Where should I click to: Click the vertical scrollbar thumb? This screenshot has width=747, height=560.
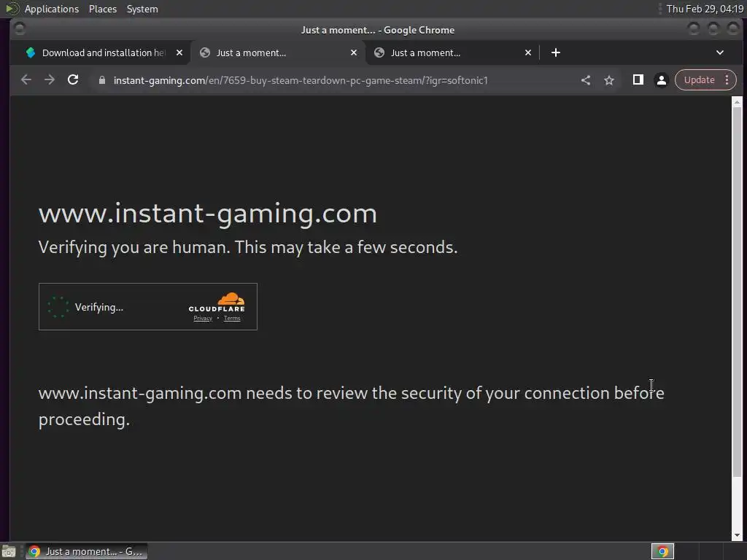737,292
